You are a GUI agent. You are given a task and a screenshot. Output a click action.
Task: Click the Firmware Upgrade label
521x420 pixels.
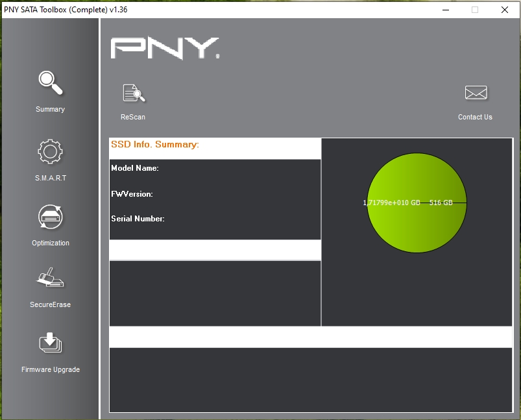pos(51,369)
